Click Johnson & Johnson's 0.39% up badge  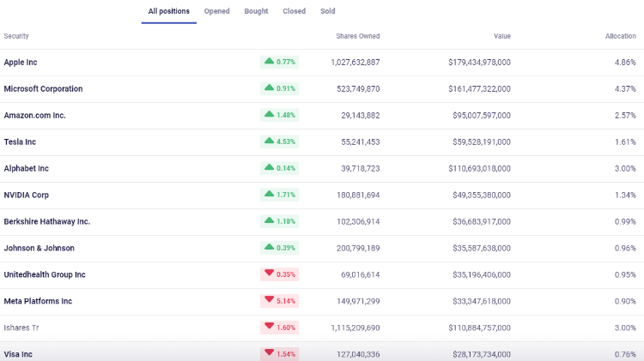tap(279, 248)
